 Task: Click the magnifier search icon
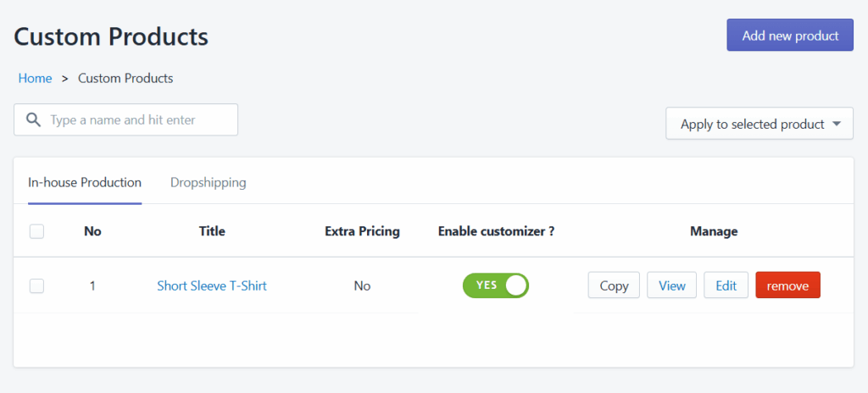(x=34, y=119)
